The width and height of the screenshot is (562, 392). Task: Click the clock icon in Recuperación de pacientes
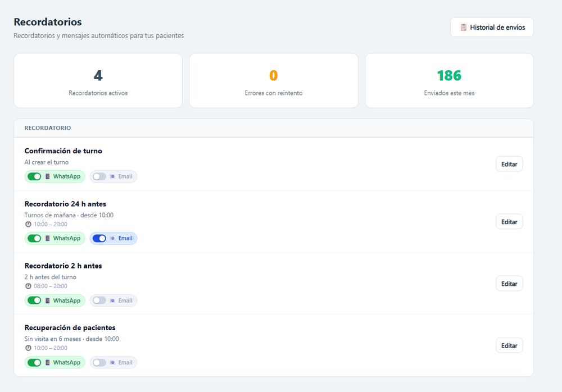pyautogui.click(x=28, y=348)
